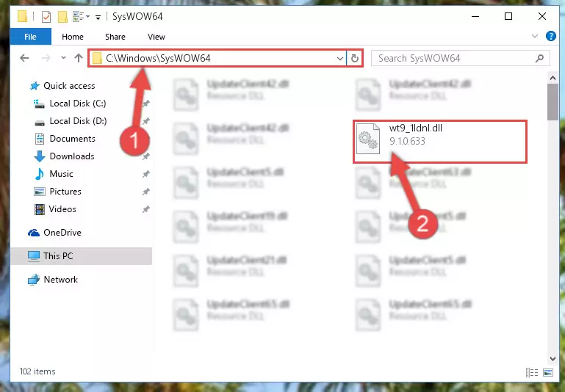The height and width of the screenshot is (392, 565).
Task: Click the Properties quick access toolbar icon
Action: 46,17
